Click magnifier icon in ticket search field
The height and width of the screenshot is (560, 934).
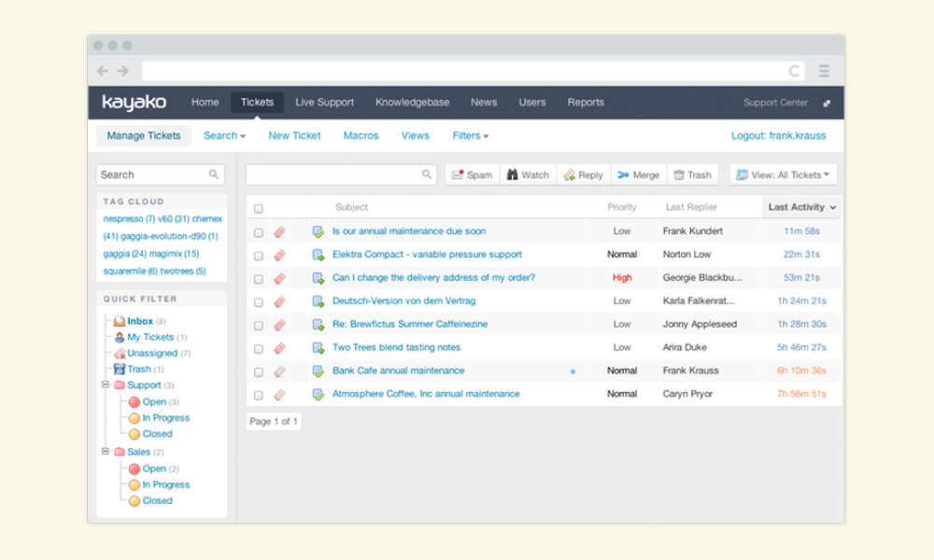(427, 175)
